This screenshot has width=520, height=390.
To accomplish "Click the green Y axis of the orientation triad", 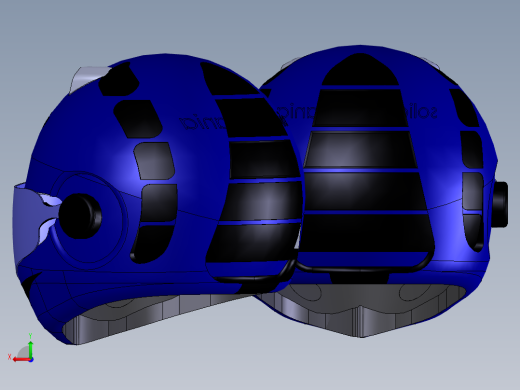I will pos(31,350).
